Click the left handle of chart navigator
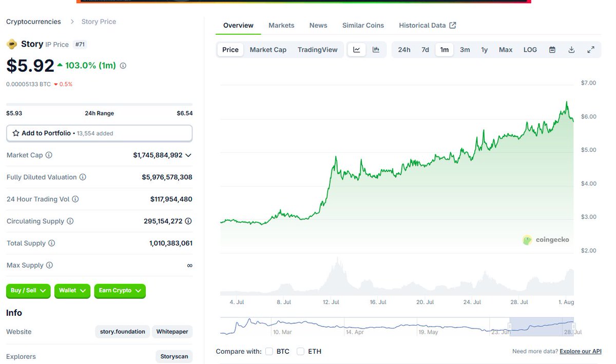 pos(510,327)
